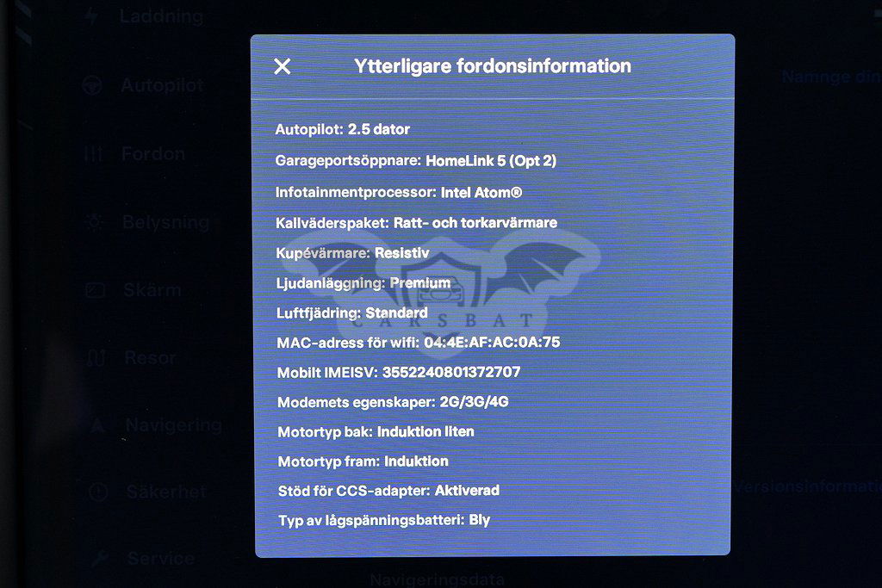
Task: Select the Navigering menu label
Action: [173, 424]
